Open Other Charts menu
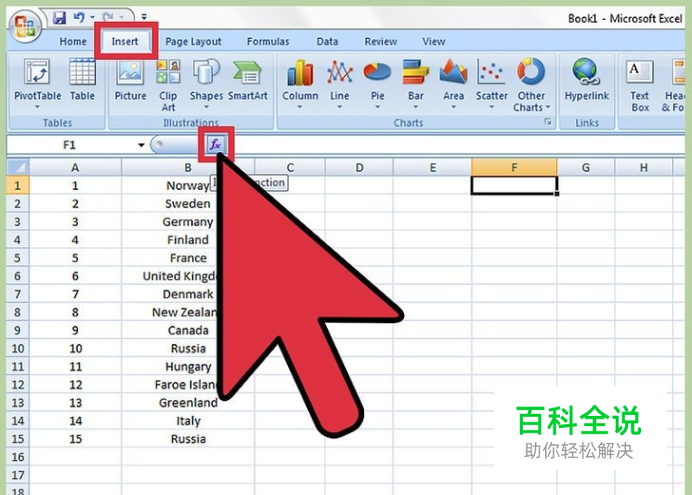The image size is (692, 495). 531,85
